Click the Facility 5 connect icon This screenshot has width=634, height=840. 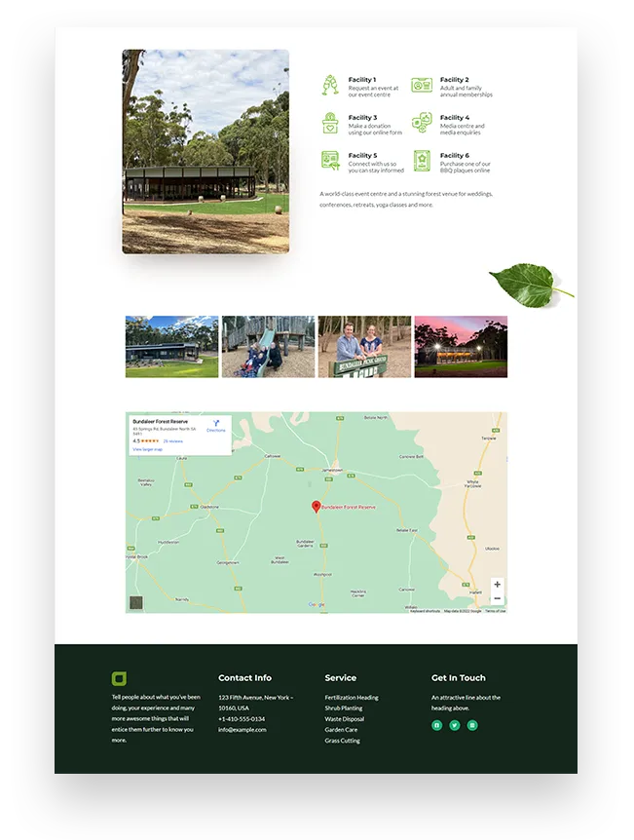330,161
